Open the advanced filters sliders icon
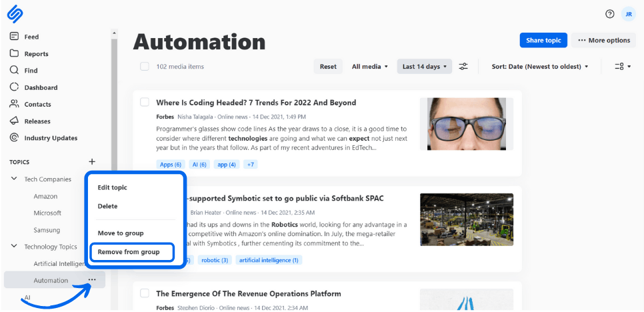644x312 pixels. click(x=463, y=67)
